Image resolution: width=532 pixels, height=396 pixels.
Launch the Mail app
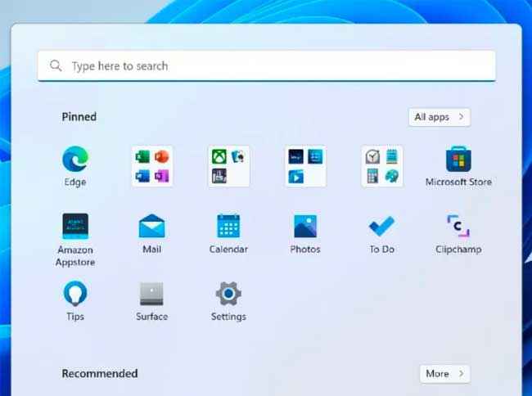pos(152,234)
